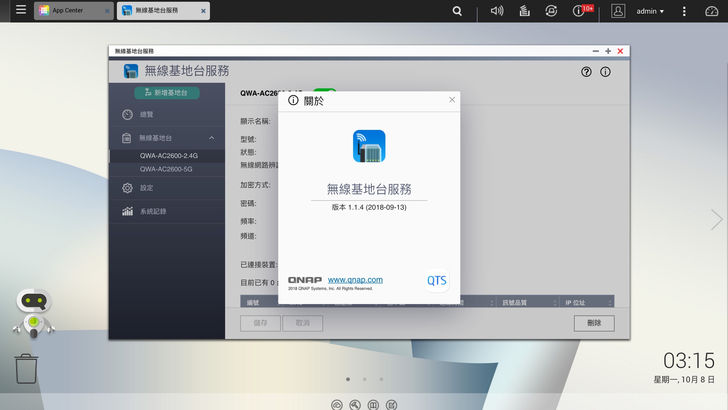Open event notifications icon with 10+ badge
Screen dimensions: 728x410
pos(580,11)
